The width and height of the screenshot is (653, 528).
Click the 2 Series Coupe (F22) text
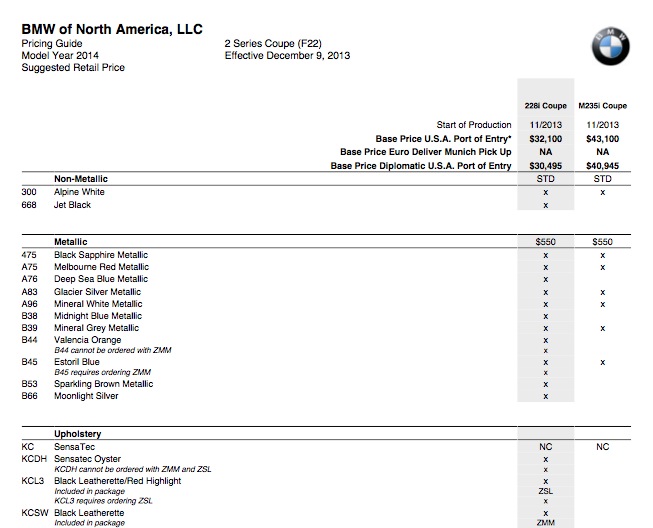[x=273, y=45]
